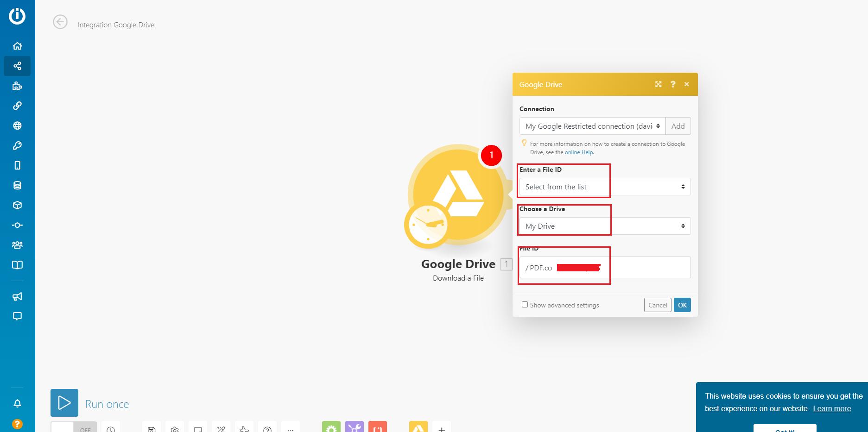
Task: Go back using the arrow icon
Action: click(x=60, y=22)
